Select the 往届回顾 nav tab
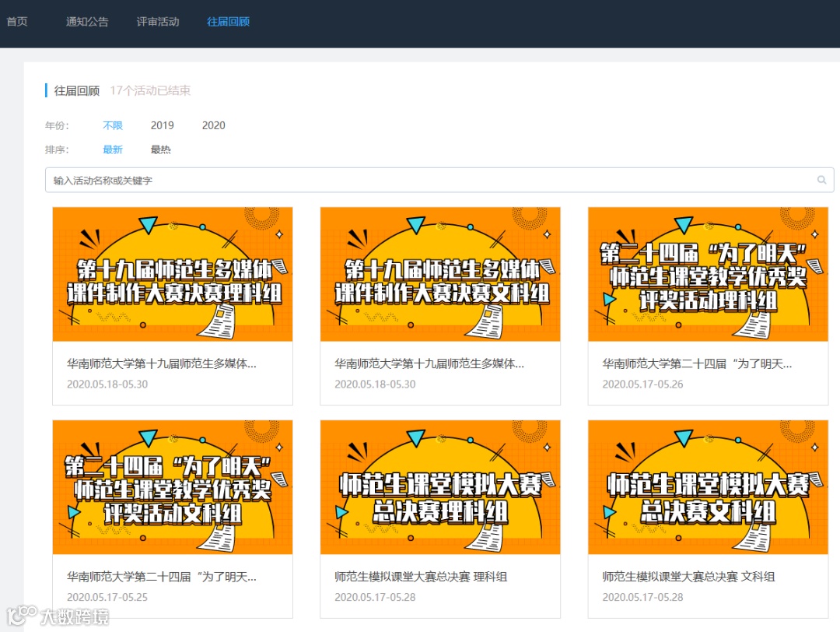Image resolution: width=840 pixels, height=632 pixels. pos(228,22)
